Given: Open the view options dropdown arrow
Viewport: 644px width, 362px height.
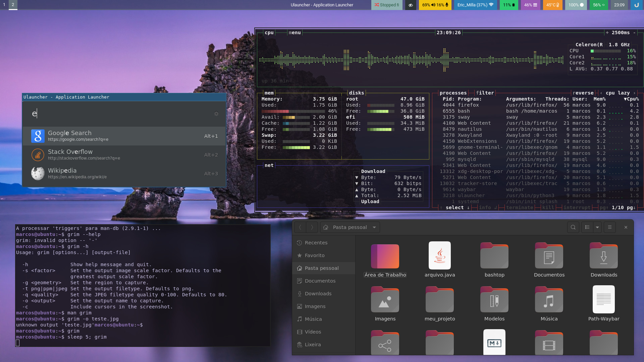Looking at the screenshot, I should tap(597, 227).
